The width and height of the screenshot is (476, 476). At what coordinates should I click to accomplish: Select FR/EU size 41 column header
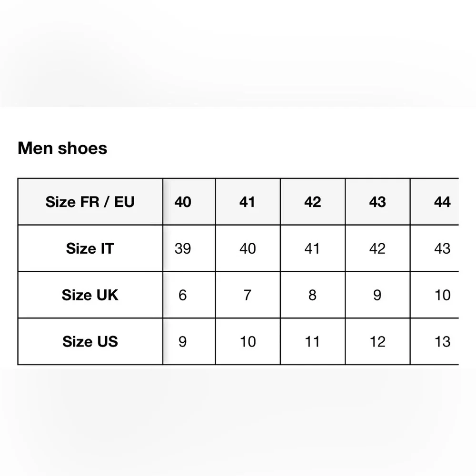[248, 202]
